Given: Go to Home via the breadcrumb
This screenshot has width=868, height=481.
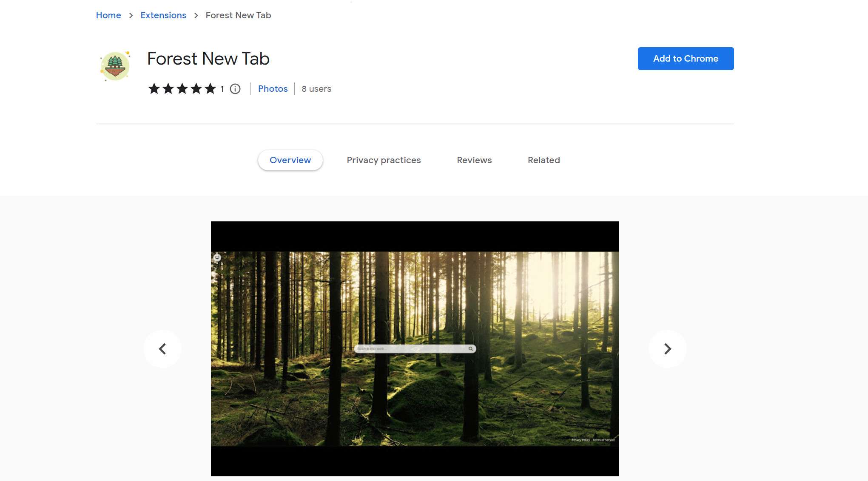Looking at the screenshot, I should point(108,15).
